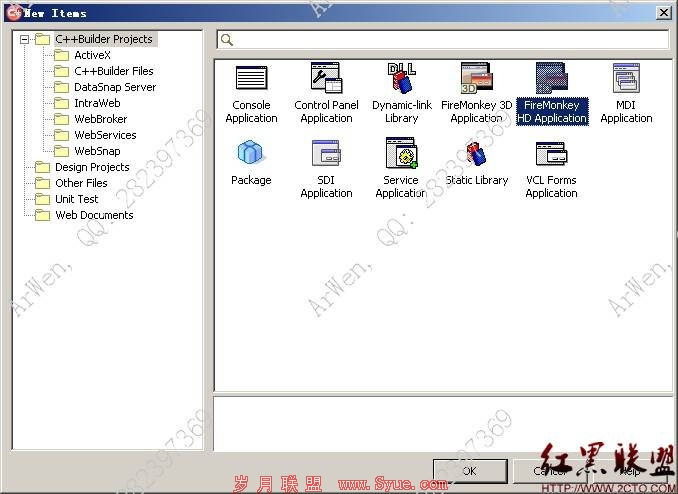Select the IntraWeb category

click(x=97, y=103)
